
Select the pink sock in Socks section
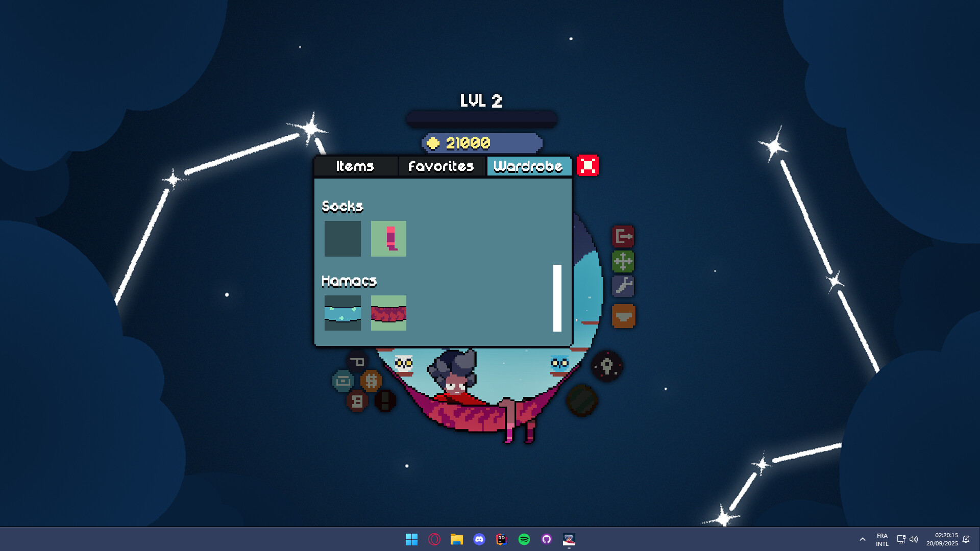click(x=388, y=238)
